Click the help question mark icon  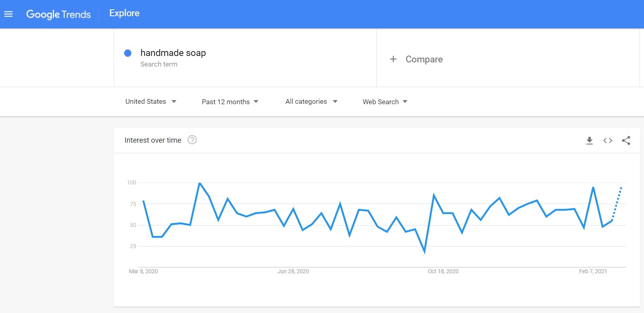(192, 140)
